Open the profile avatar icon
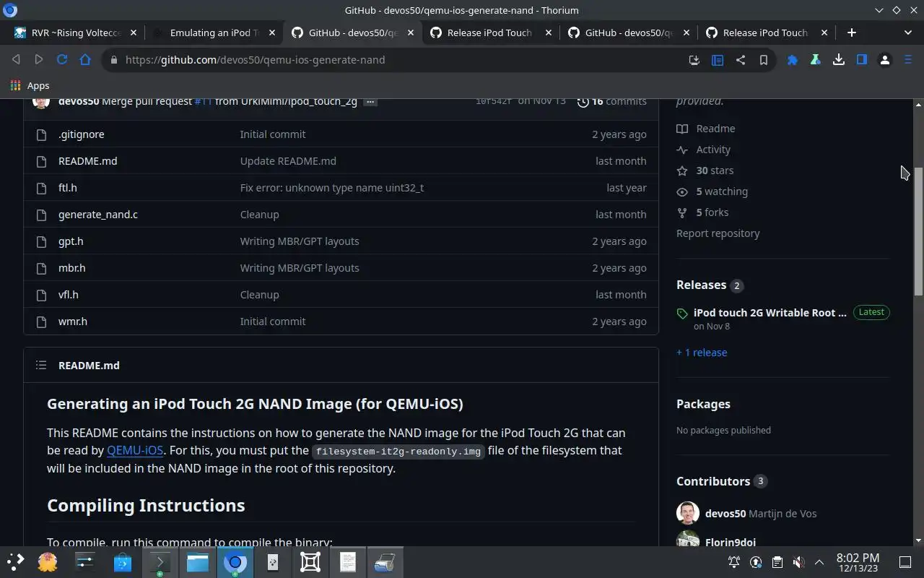The image size is (924, 578). tap(885, 60)
